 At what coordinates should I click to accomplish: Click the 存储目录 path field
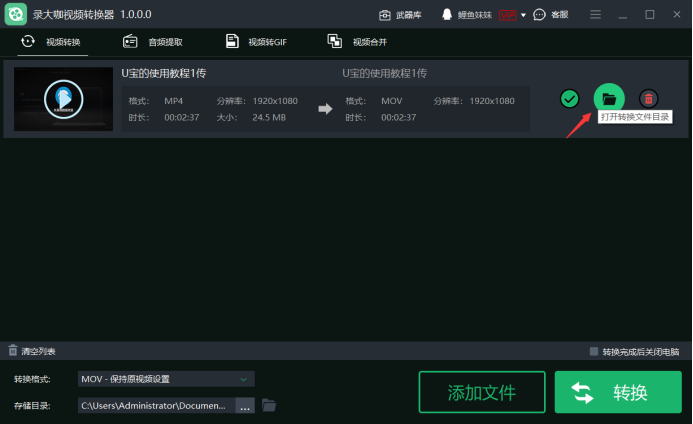(x=155, y=406)
